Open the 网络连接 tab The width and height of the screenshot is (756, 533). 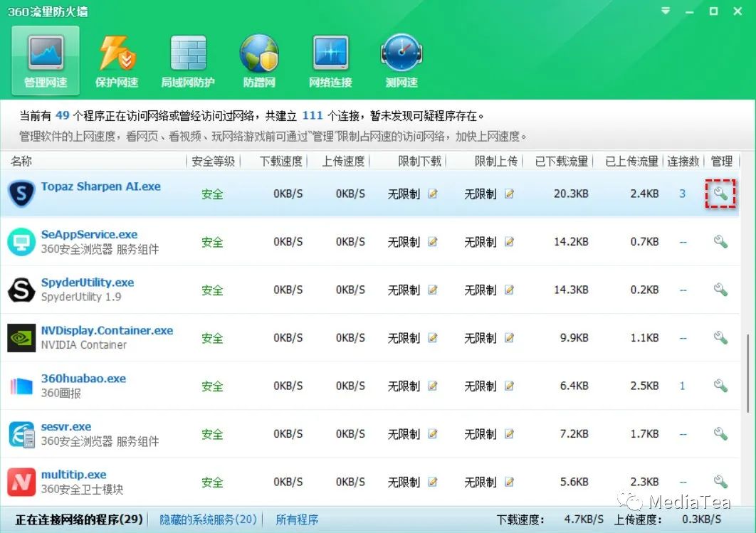330,60
